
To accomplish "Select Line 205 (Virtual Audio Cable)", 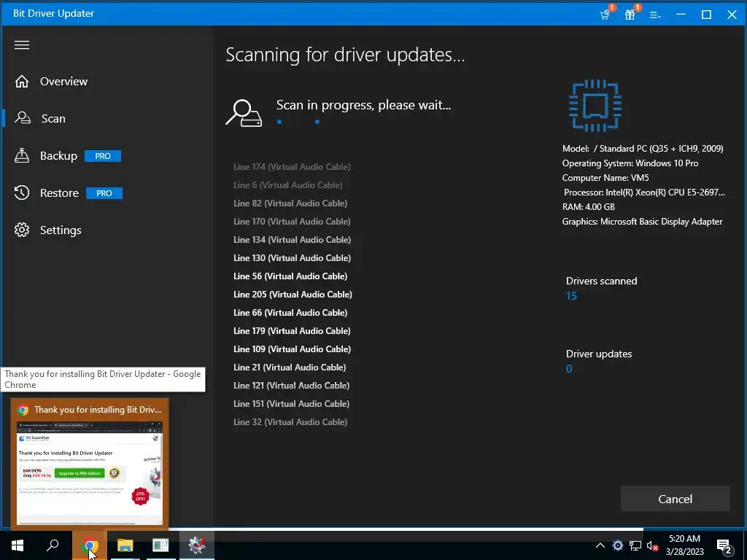I will click(x=293, y=295).
